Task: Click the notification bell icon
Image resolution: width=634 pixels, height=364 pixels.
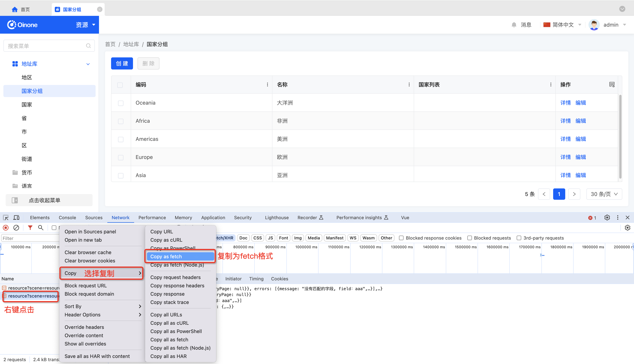Action: (514, 25)
